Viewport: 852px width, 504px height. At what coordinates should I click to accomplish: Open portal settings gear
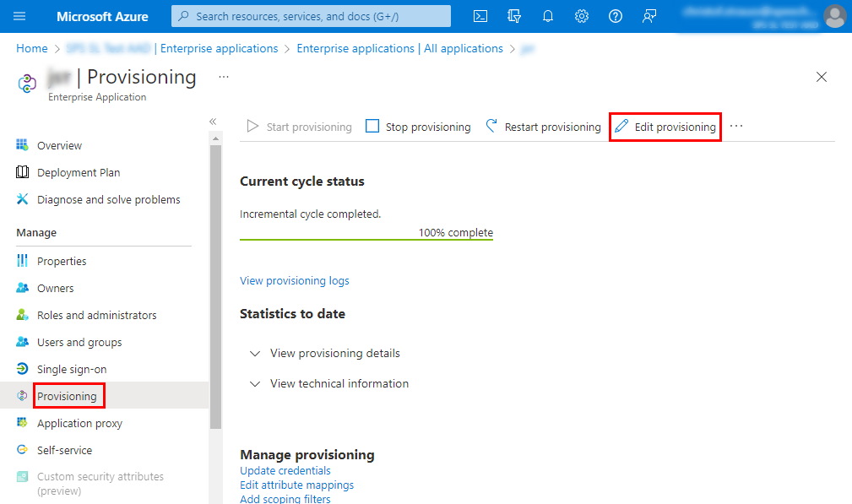point(582,16)
